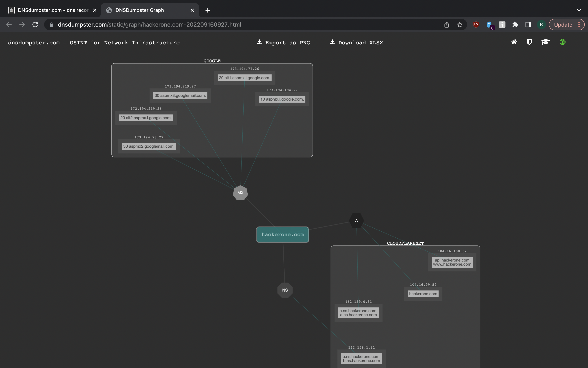Click the uBlock Origin extension icon
The width and height of the screenshot is (588, 368).
pyautogui.click(x=476, y=25)
